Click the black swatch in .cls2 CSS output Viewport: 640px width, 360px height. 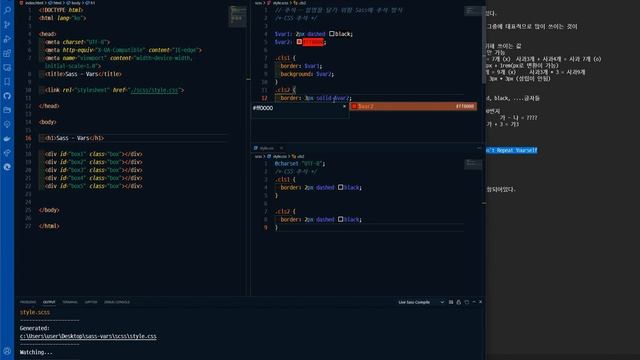click(340, 220)
